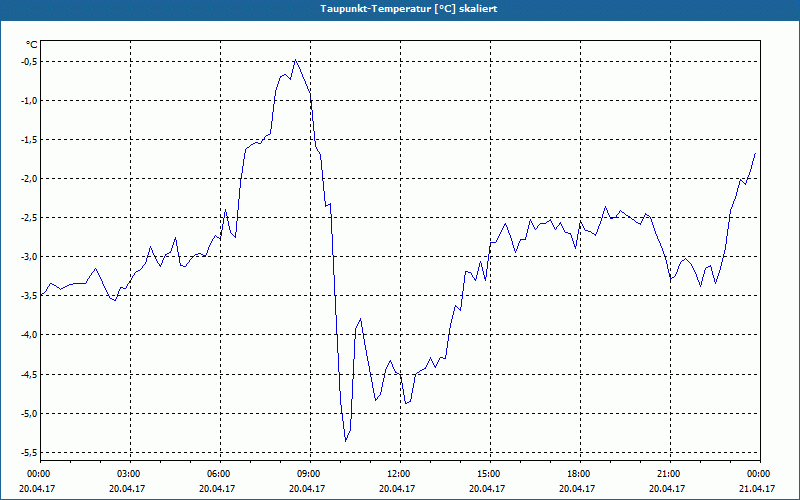Viewport: 800px width, 500px height.
Task: Click the -1,5 y-axis label
Action: [29, 140]
